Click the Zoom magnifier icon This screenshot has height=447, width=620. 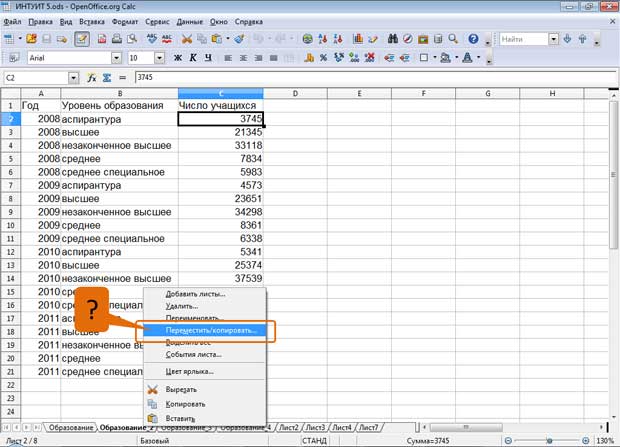[453, 39]
